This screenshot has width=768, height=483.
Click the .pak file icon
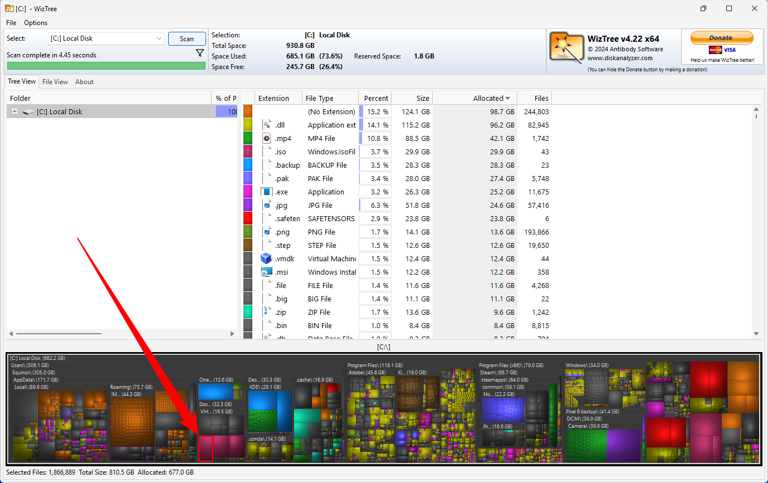(x=267, y=178)
